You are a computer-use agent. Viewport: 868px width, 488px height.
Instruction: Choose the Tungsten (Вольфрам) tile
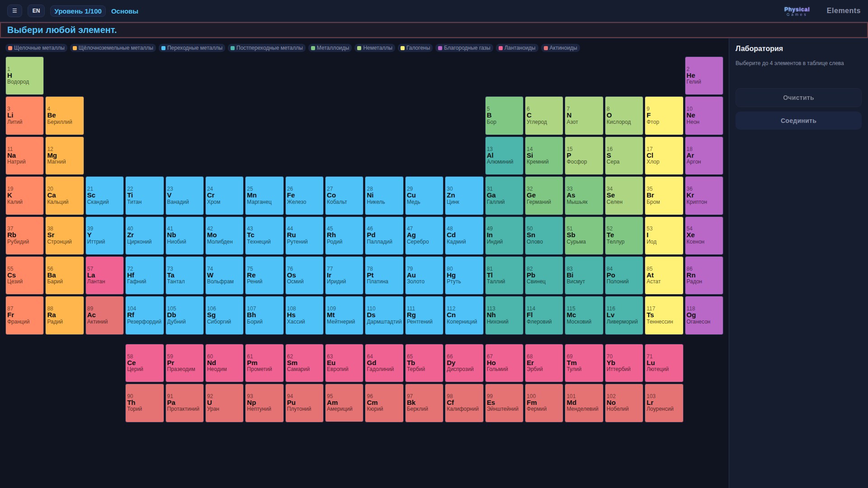point(224,276)
